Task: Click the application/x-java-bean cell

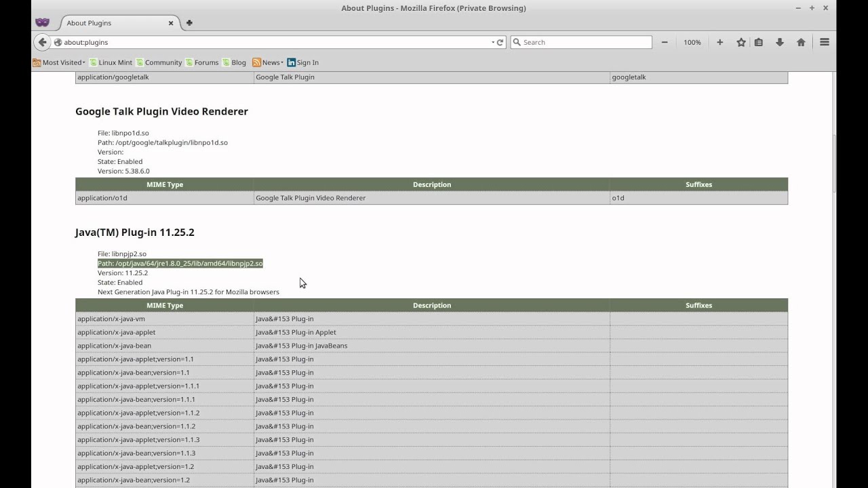Action: [x=165, y=346]
